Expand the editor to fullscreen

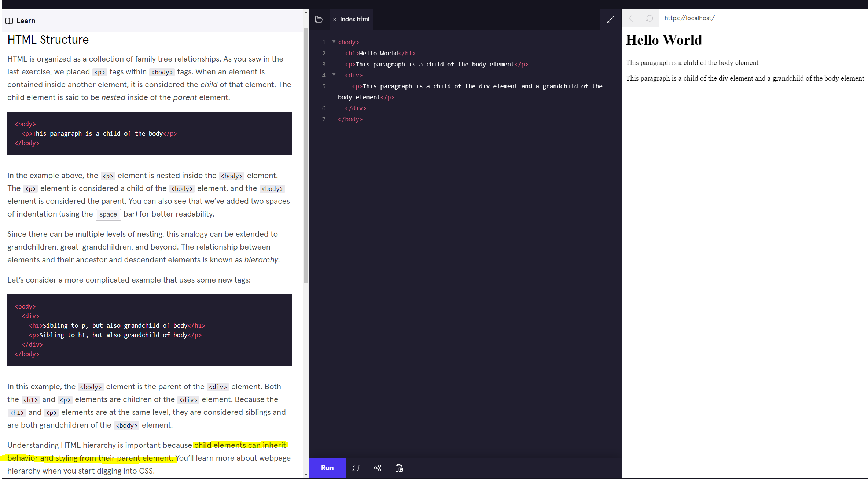610,19
